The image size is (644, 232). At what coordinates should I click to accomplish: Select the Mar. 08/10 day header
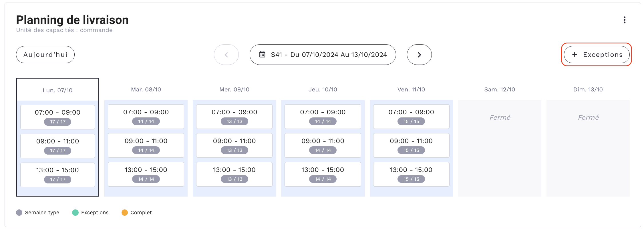coord(146,89)
